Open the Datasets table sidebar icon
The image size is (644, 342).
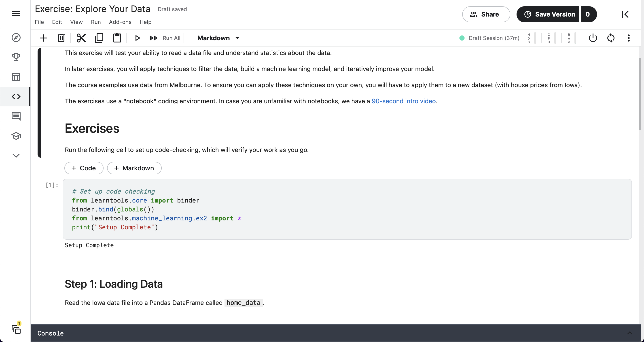pos(16,77)
